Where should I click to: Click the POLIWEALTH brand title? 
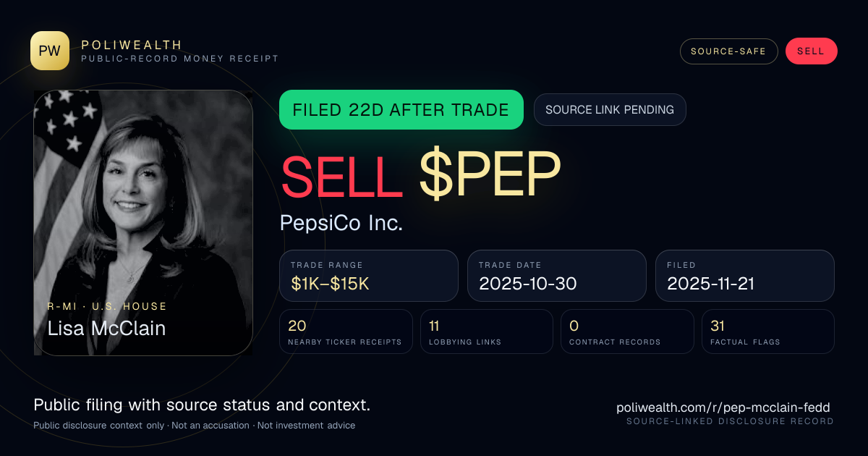pos(132,45)
